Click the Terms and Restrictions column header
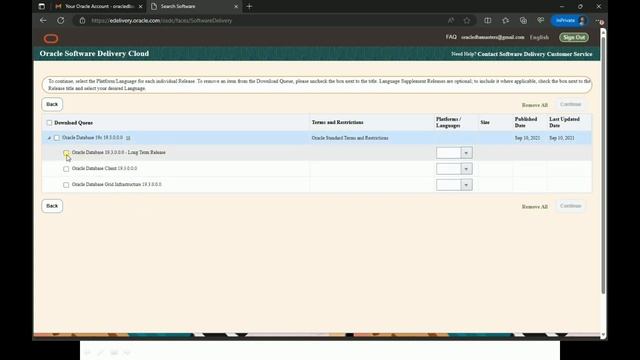 [338, 122]
